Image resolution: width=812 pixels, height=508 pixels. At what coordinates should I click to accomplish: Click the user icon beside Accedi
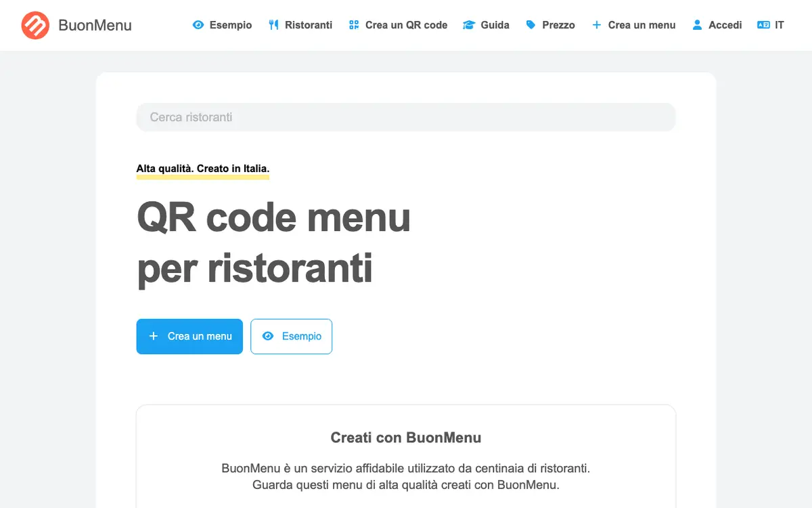[x=697, y=25]
